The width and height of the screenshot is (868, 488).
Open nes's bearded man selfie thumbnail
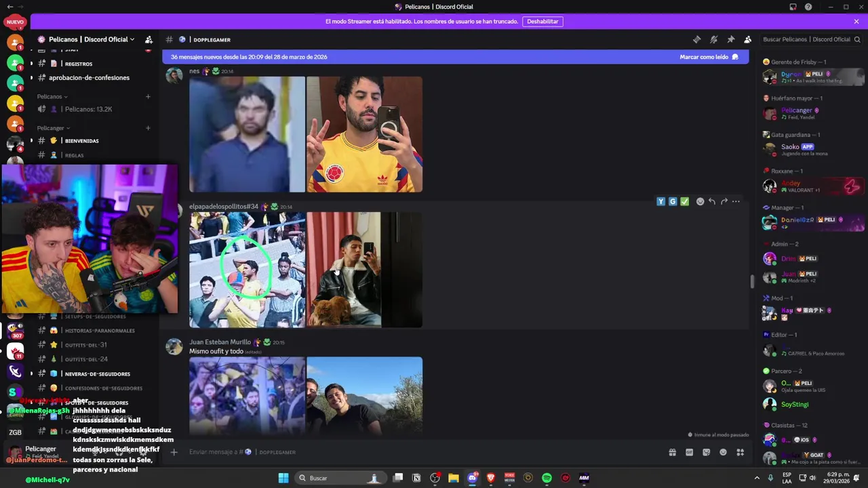coord(364,134)
